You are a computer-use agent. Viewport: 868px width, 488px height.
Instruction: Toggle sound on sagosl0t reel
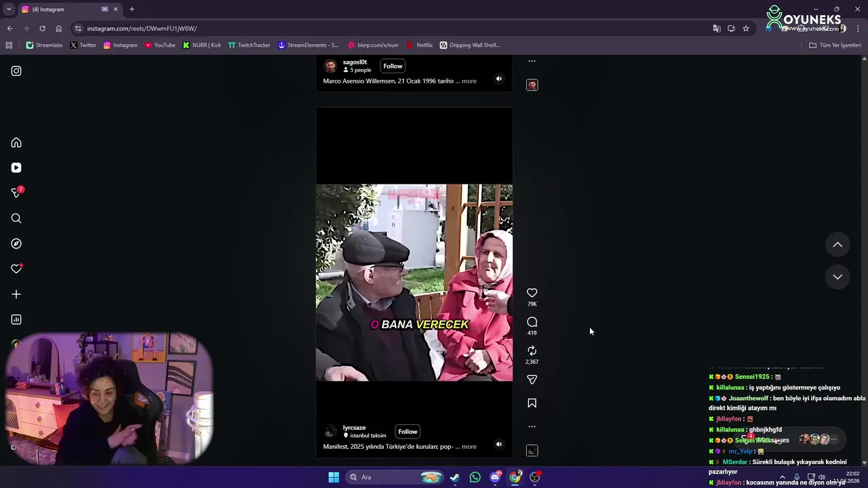(498, 79)
